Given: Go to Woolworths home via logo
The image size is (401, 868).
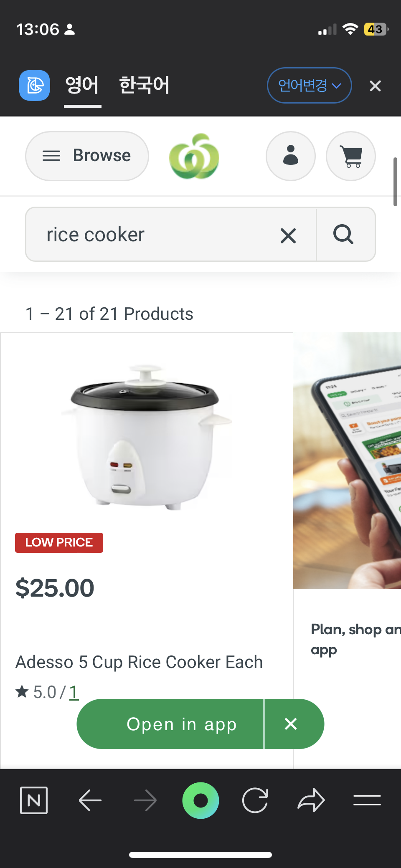Looking at the screenshot, I should [194, 156].
